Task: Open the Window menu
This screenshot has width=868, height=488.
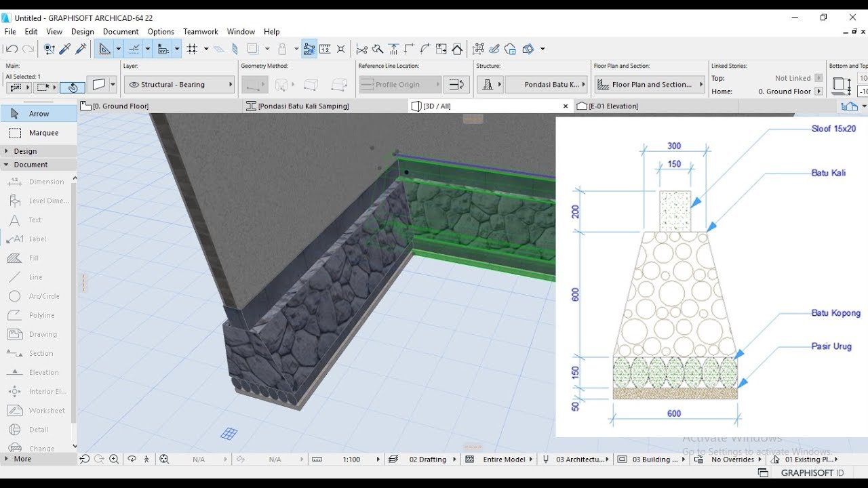Action: [x=241, y=32]
